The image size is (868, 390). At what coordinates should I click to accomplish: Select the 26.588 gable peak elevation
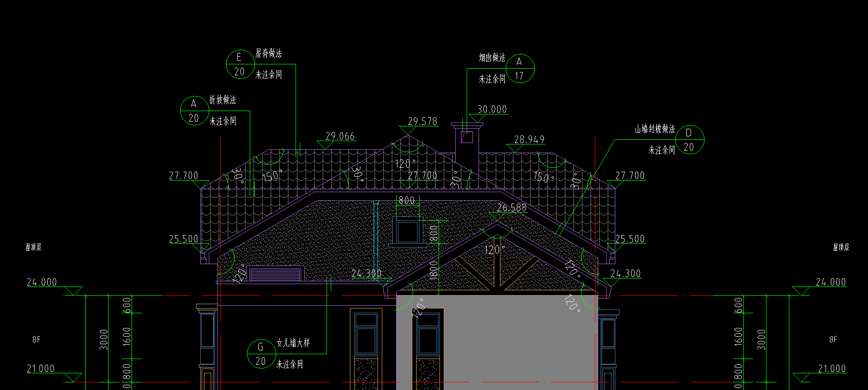point(511,208)
